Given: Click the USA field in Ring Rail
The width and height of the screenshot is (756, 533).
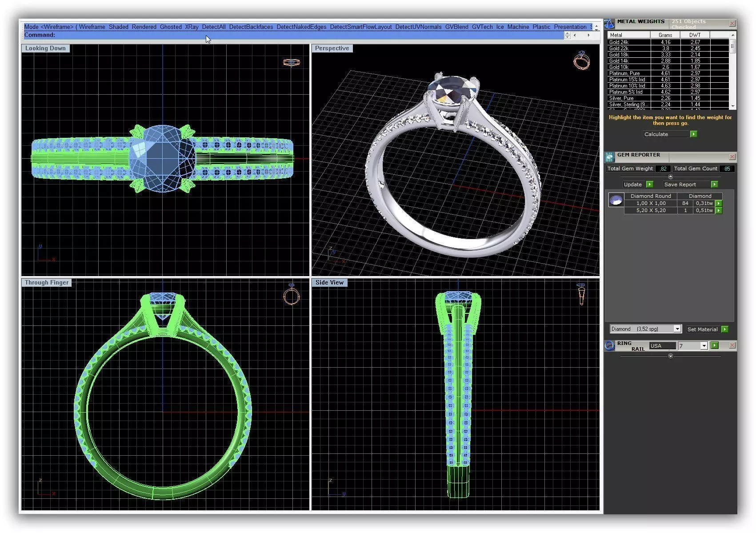Looking at the screenshot, I should 662,346.
